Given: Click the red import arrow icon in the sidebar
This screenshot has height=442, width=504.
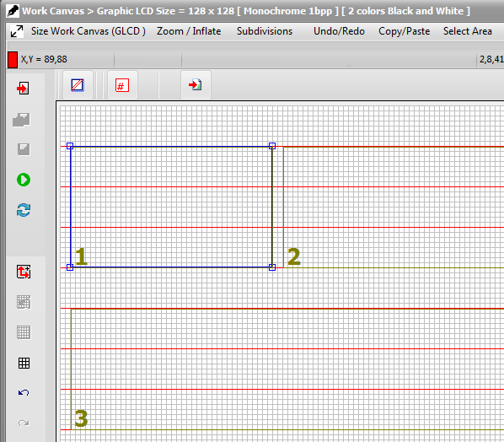Looking at the screenshot, I should 23,88.
